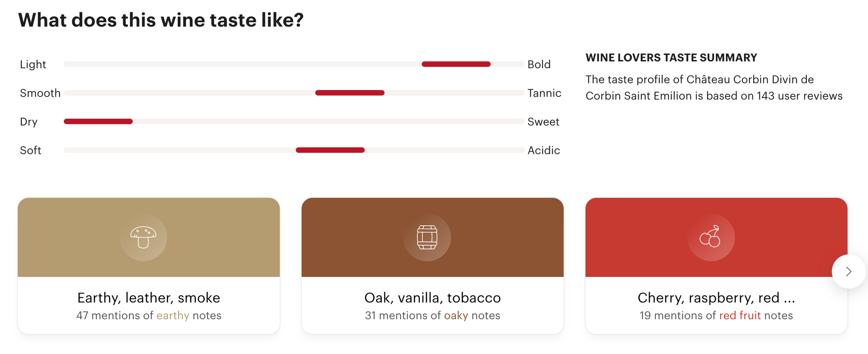Click the 'red fruit' notes link
This screenshot has width=868, height=354.
pyautogui.click(x=740, y=315)
